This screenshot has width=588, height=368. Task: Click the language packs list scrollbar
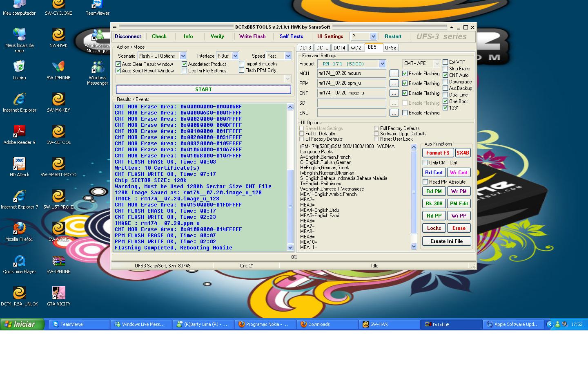pos(414,197)
